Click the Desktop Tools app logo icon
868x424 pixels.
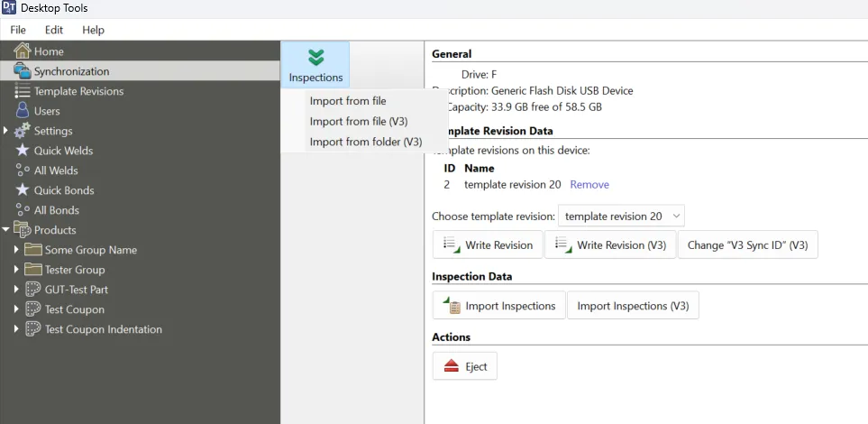(x=9, y=8)
